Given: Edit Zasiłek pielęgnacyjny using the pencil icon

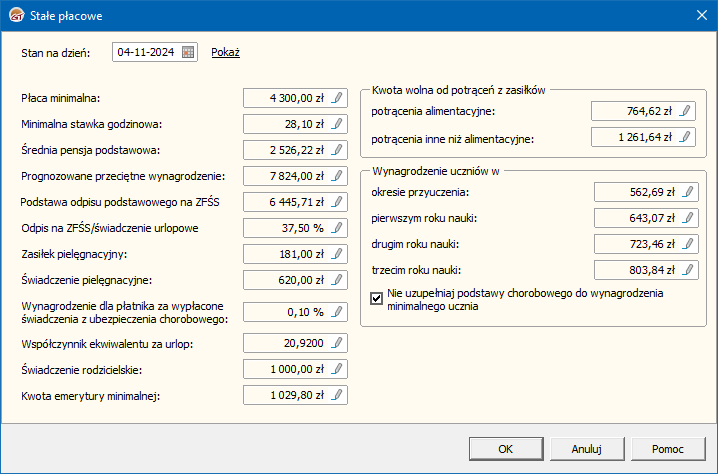Looking at the screenshot, I should (x=337, y=254).
